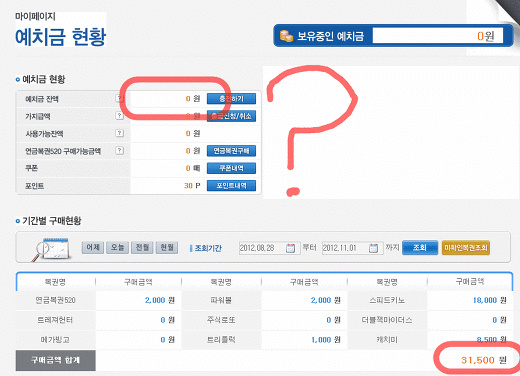Click the 31,500 원 total purchase amount
Image resolution: width=520 pixels, height=376 pixels.
(x=484, y=360)
